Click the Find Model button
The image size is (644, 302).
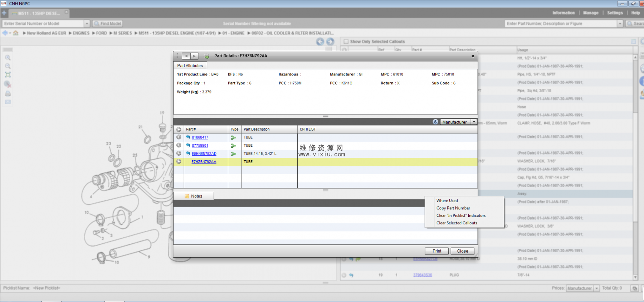[x=107, y=24]
